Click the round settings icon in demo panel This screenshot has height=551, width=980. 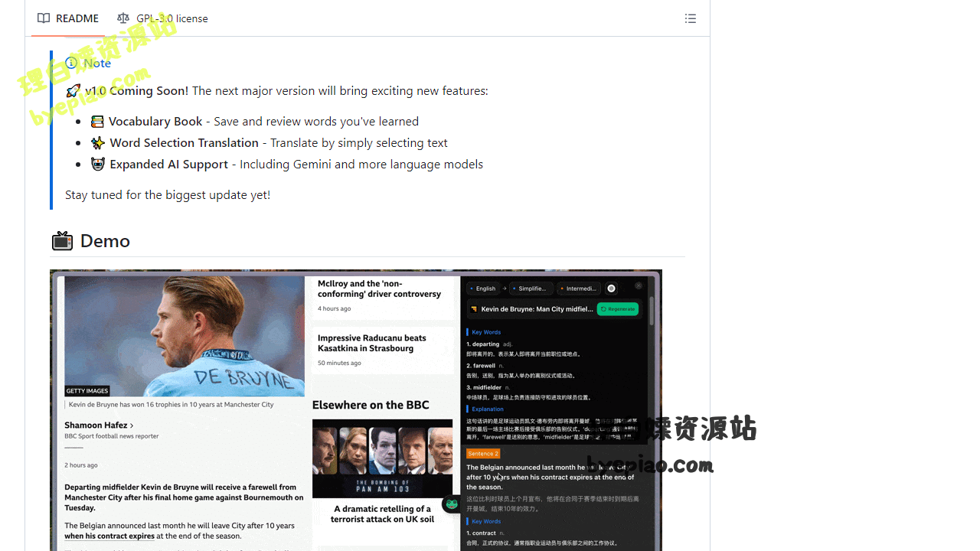(x=611, y=289)
